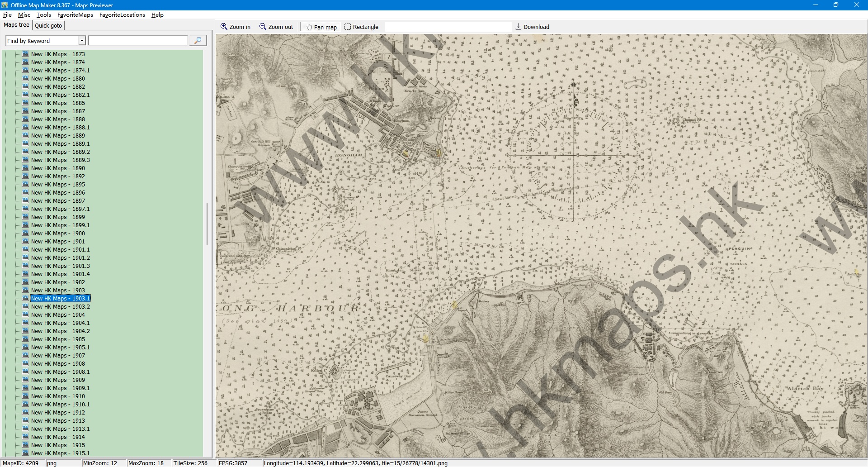Open the FavoriteMaps menu
The width and height of the screenshot is (868, 467).
(x=75, y=15)
